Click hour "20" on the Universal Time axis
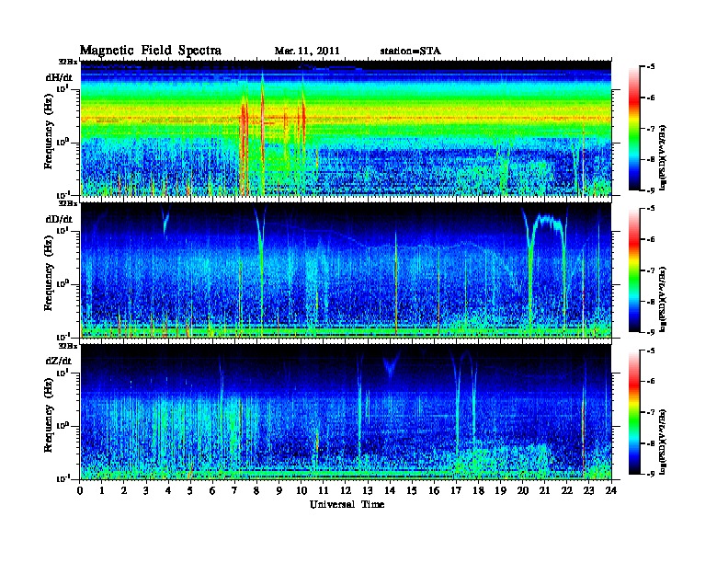The height and width of the screenshot is (563, 728). 523,490
